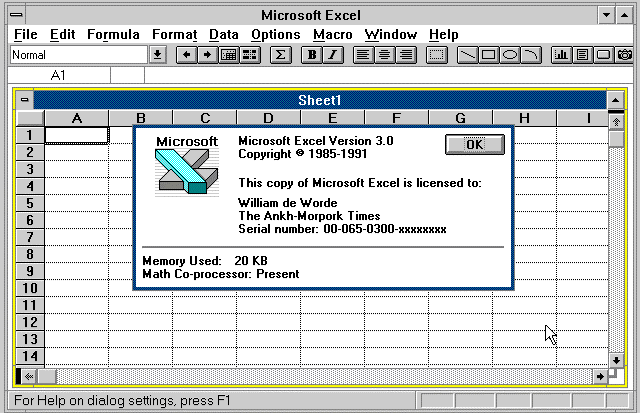Click the Chart tool icon
The height and width of the screenshot is (413, 640).
tap(562, 55)
